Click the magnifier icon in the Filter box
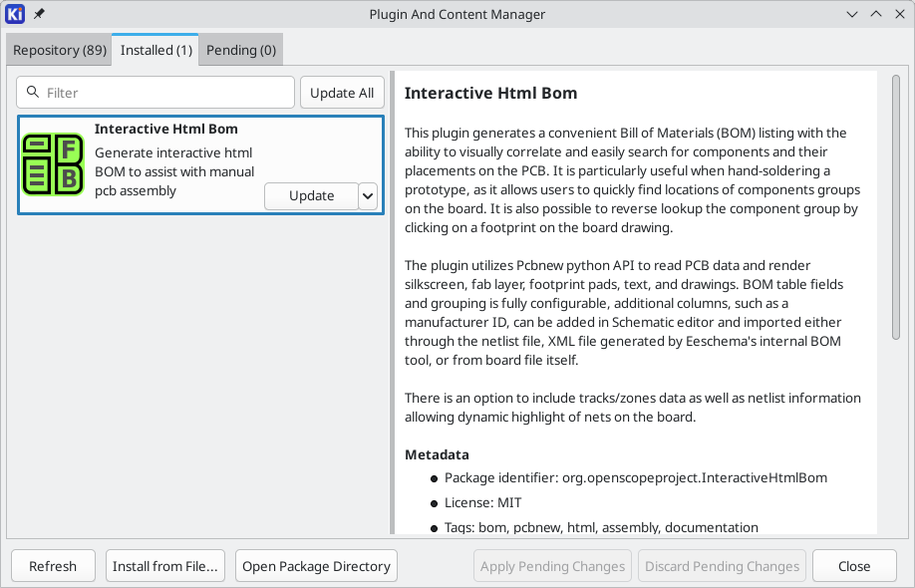This screenshot has width=915, height=588. click(34, 93)
